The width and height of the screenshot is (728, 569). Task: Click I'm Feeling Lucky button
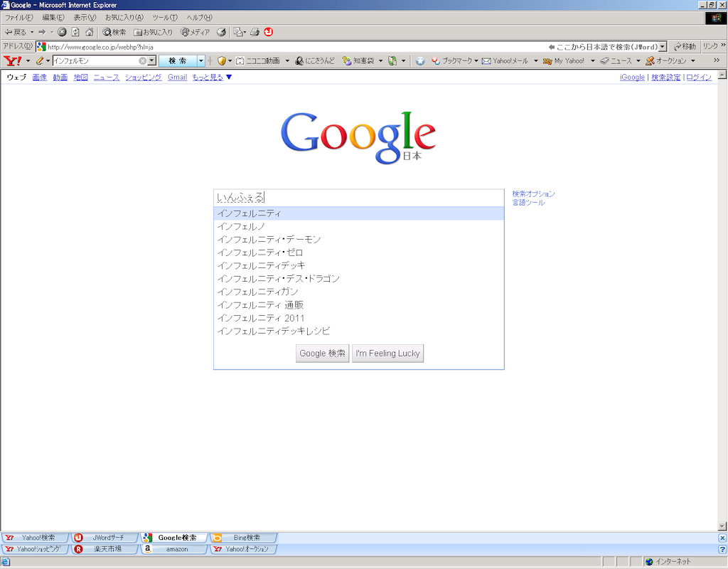[387, 353]
